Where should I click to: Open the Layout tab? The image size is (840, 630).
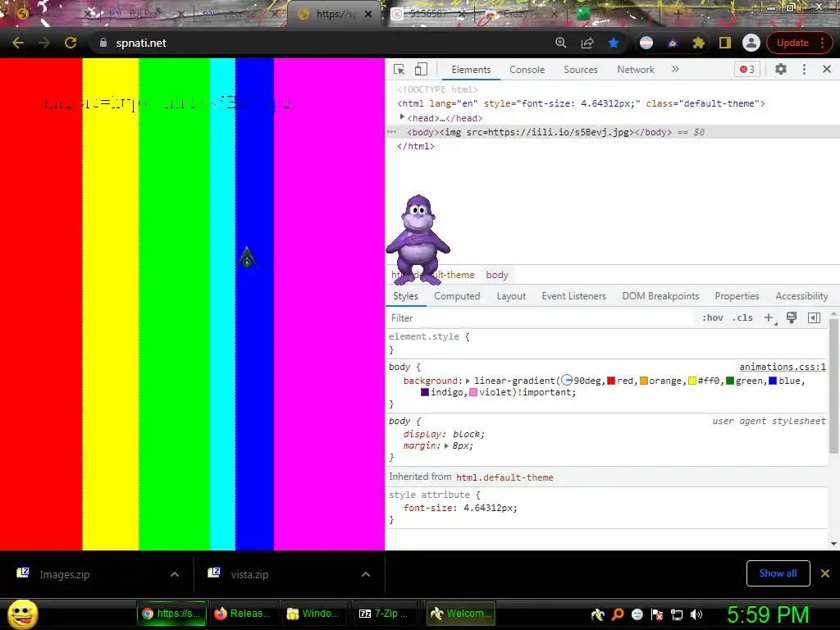pos(511,296)
